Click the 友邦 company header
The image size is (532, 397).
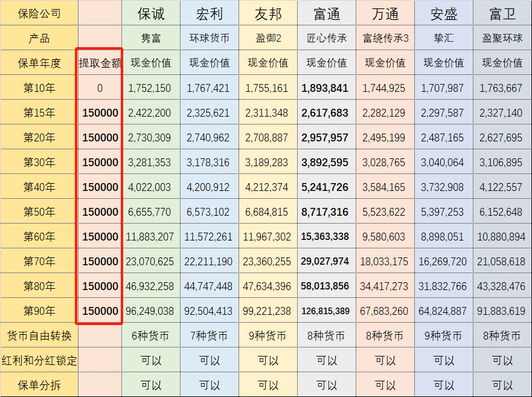click(x=268, y=14)
